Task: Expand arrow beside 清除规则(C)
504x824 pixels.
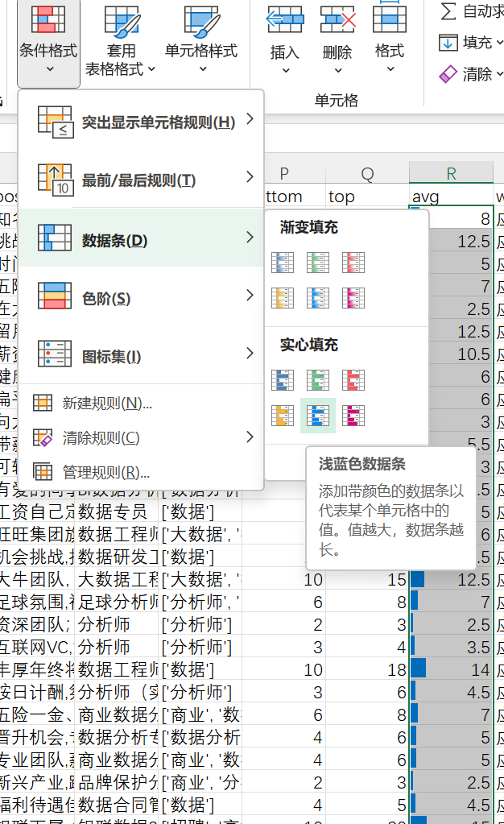Action: coord(250,437)
